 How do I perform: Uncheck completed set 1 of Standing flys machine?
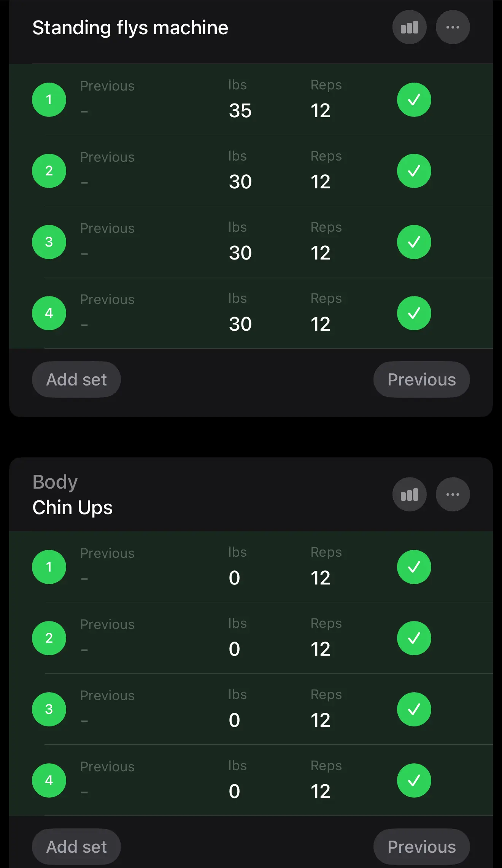[414, 100]
